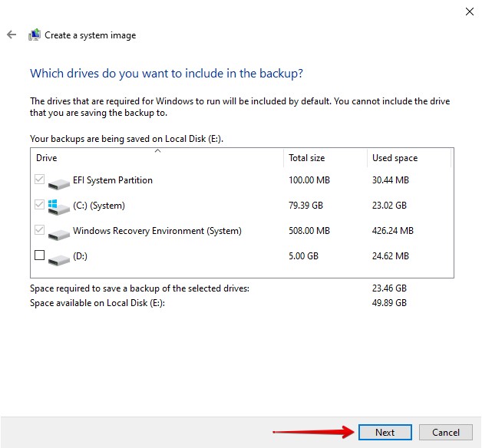Image resolution: width=482 pixels, height=448 pixels.
Task: Check the (D:) drive checkbox
Action: coord(40,255)
